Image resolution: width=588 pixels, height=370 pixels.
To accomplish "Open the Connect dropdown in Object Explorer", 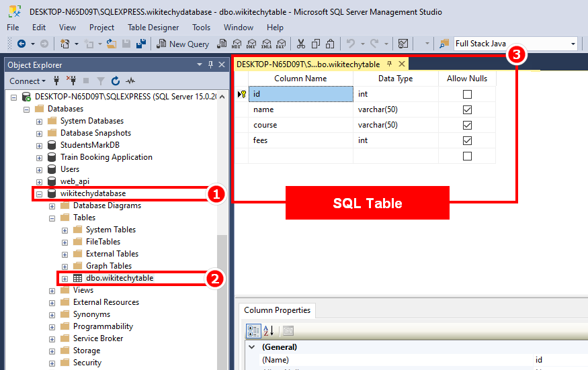I will tap(28, 81).
